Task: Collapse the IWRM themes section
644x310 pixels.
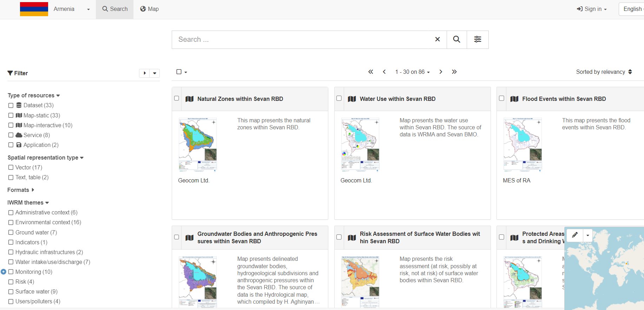Action: (28, 202)
